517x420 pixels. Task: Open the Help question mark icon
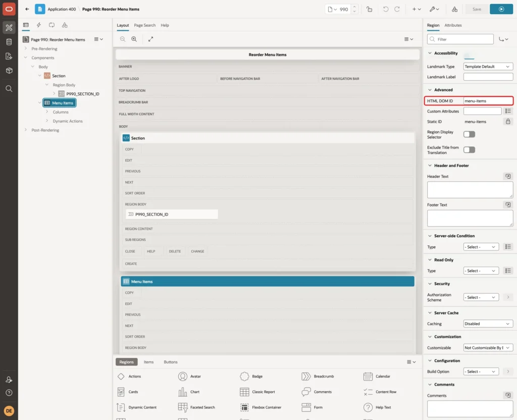point(9,393)
